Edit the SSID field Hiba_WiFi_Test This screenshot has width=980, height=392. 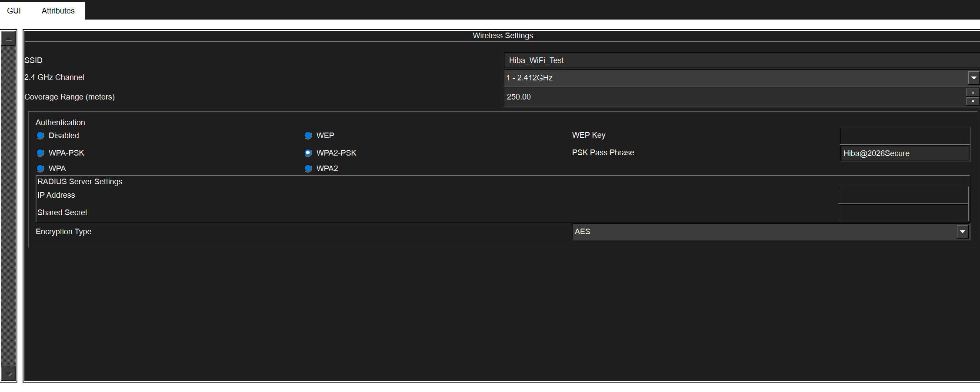pos(742,60)
